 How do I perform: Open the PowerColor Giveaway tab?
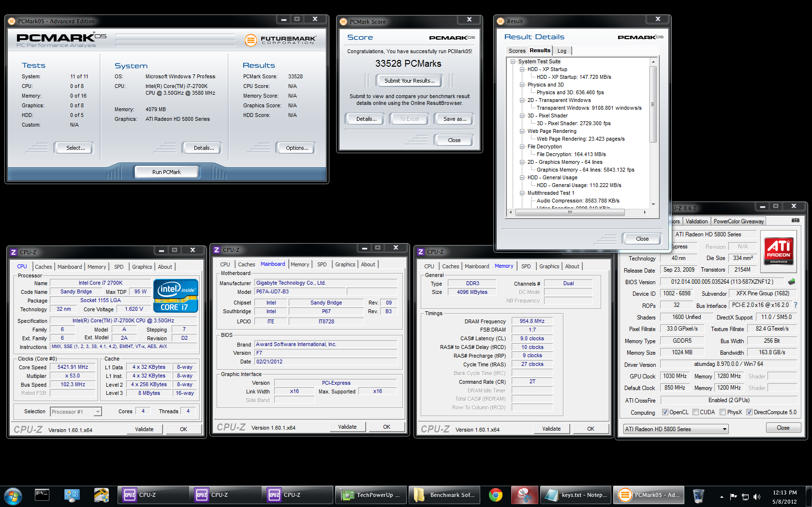coord(738,221)
